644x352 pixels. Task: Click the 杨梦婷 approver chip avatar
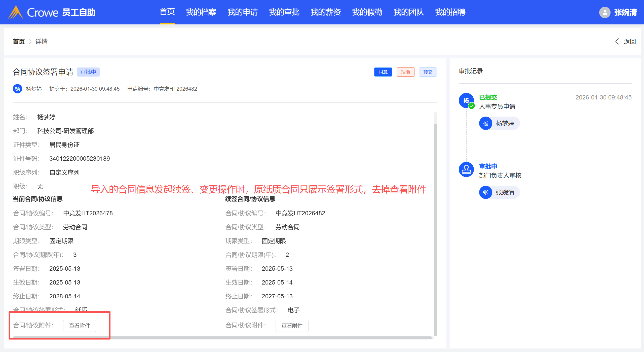(485, 123)
